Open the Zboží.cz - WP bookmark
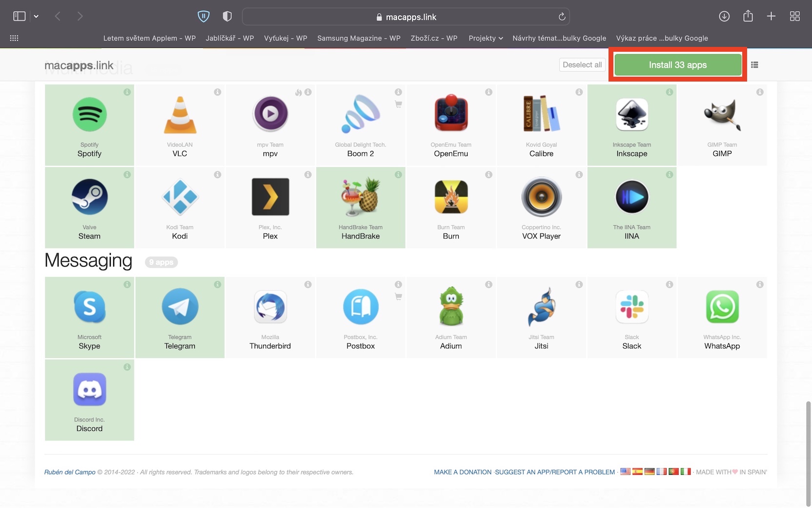 tap(434, 38)
